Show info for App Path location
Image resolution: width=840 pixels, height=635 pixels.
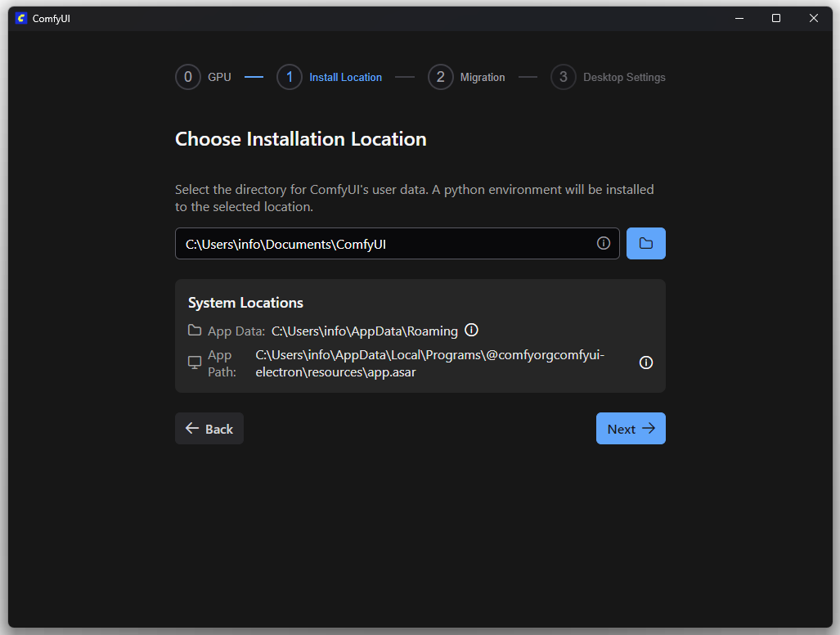tap(645, 363)
